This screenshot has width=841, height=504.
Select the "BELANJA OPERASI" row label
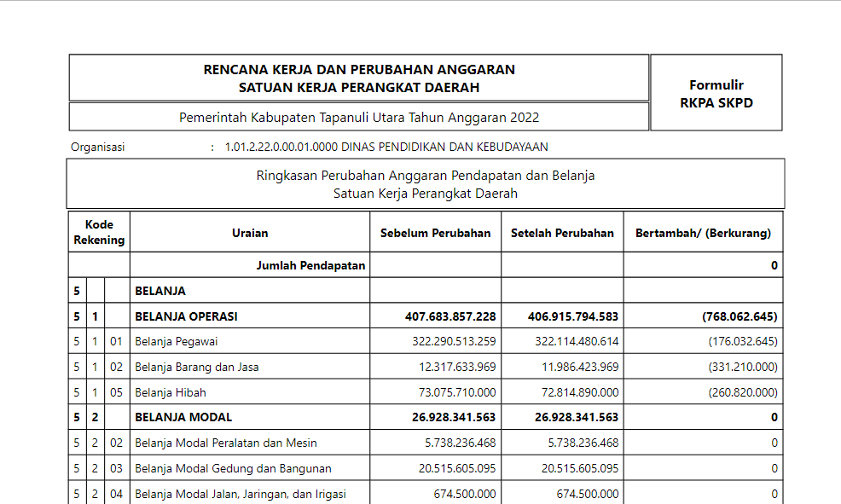[x=186, y=316]
